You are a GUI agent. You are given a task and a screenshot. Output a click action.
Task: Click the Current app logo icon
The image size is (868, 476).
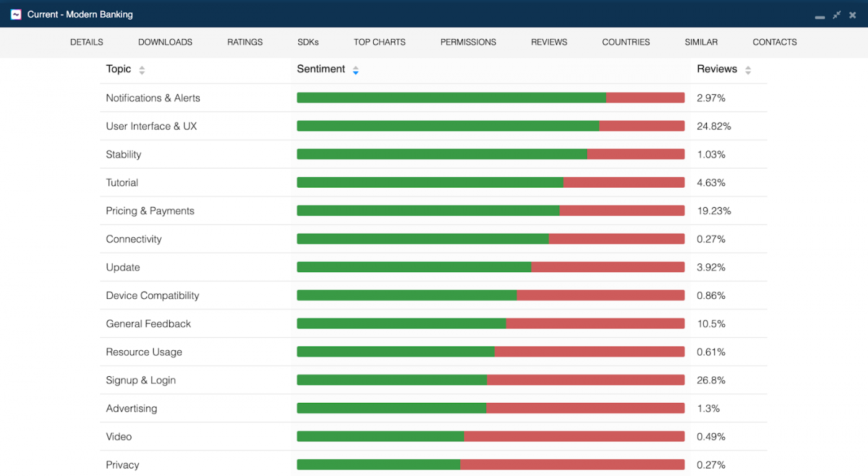[15, 14]
